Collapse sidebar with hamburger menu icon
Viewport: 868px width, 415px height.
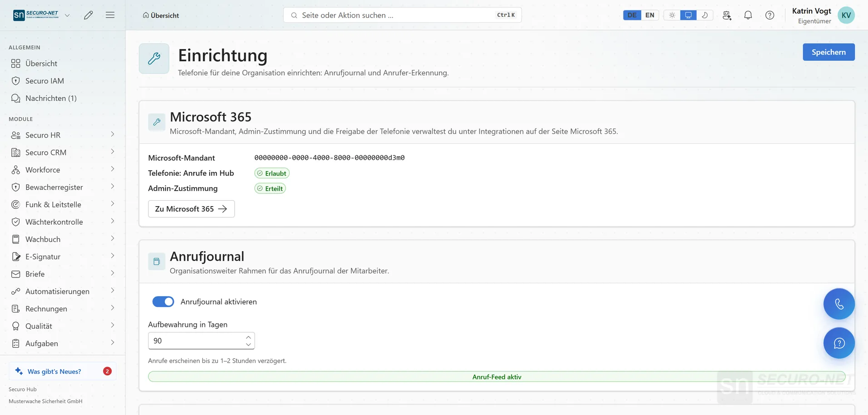coord(110,15)
